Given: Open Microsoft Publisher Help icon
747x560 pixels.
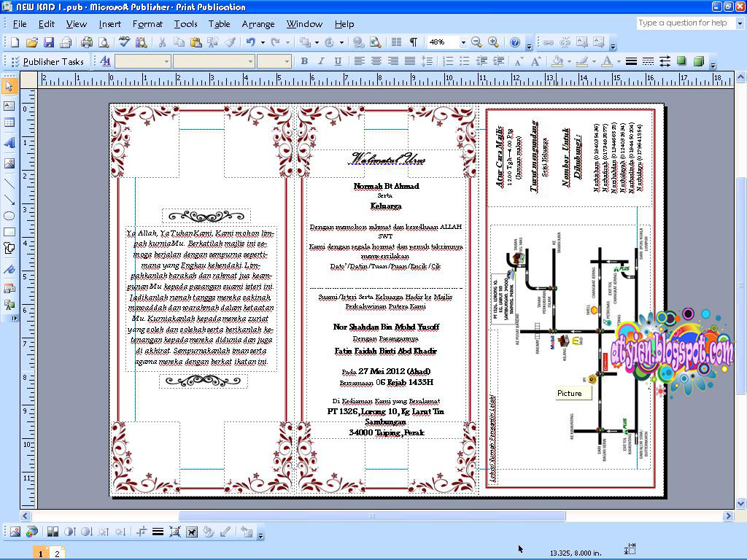Looking at the screenshot, I should tap(514, 42).
